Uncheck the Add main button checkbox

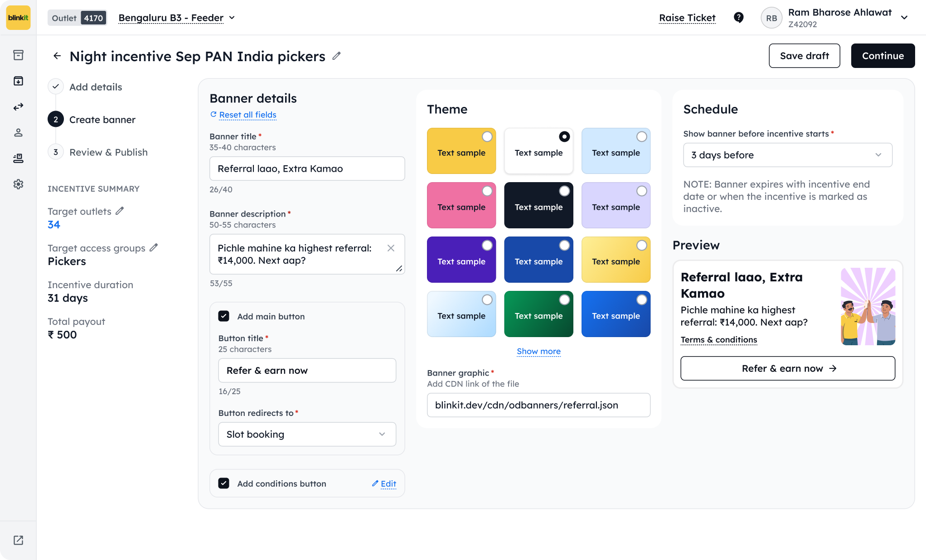pos(224,316)
